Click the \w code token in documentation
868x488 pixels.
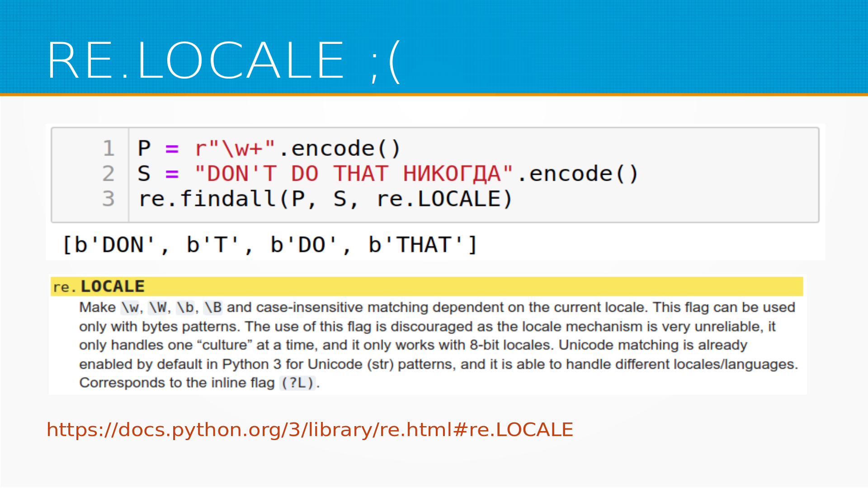click(130, 308)
